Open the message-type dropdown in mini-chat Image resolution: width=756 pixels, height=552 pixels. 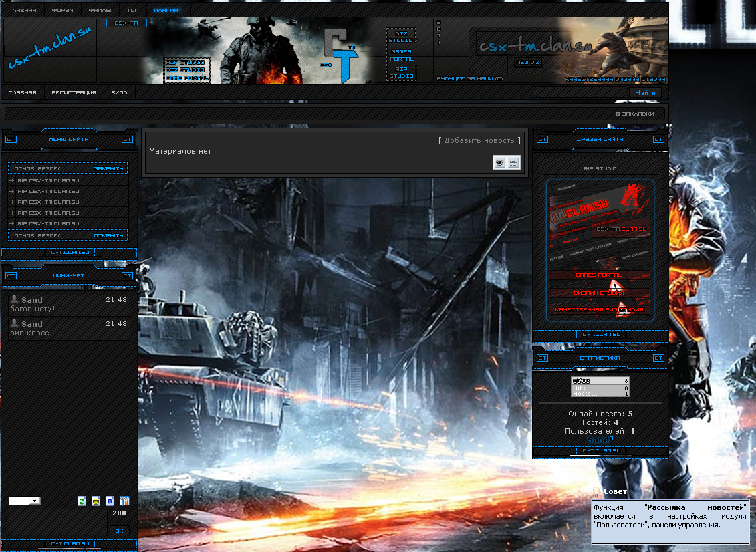pos(25,501)
